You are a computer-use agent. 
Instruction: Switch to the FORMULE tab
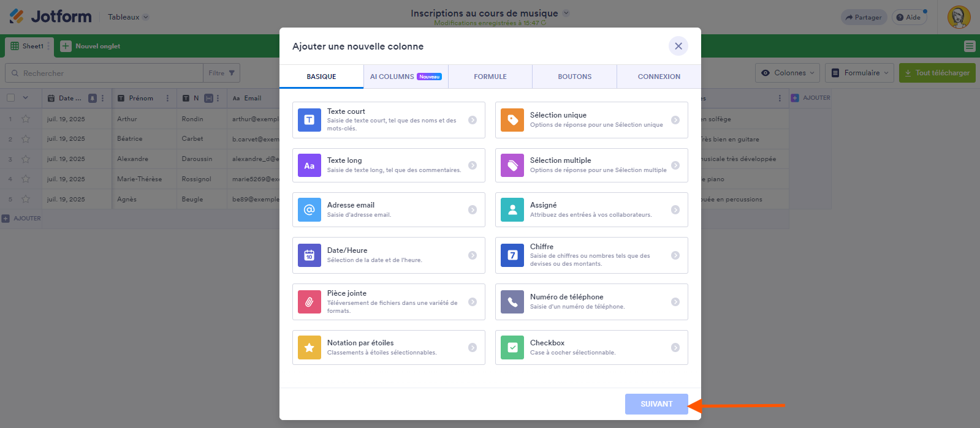coord(490,77)
